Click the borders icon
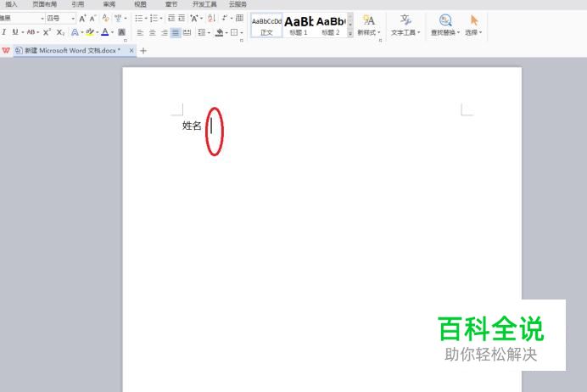The height and width of the screenshot is (392, 587). coord(234,32)
